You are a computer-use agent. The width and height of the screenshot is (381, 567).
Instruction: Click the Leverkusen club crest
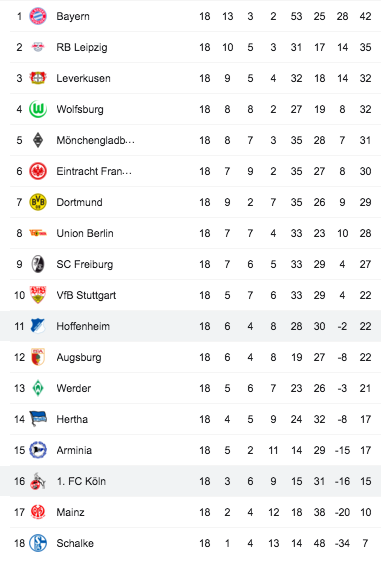[x=38, y=78]
